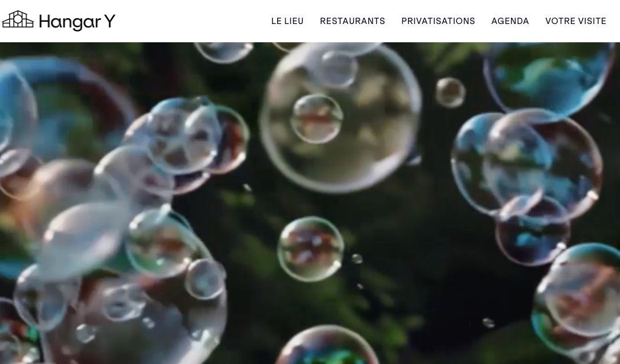The image size is (620, 364).
Task: Select Privatisations in the navigation bar
Action: (x=438, y=21)
